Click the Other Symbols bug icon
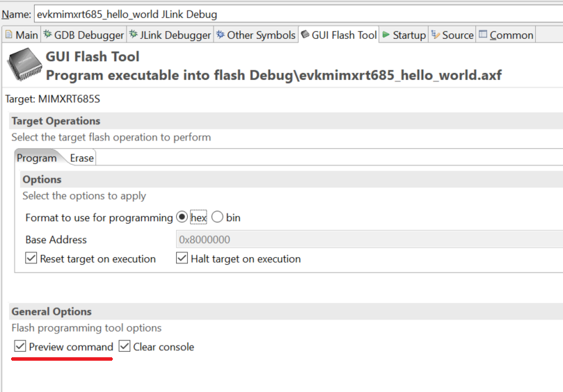 click(220, 35)
